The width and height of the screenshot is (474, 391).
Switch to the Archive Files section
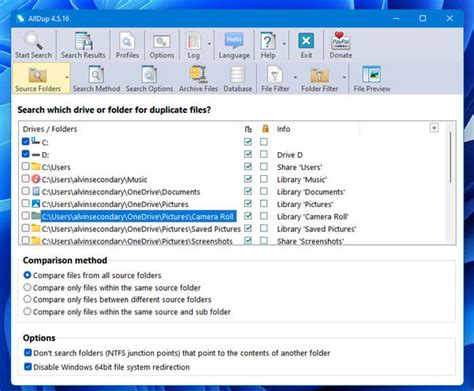click(x=198, y=79)
